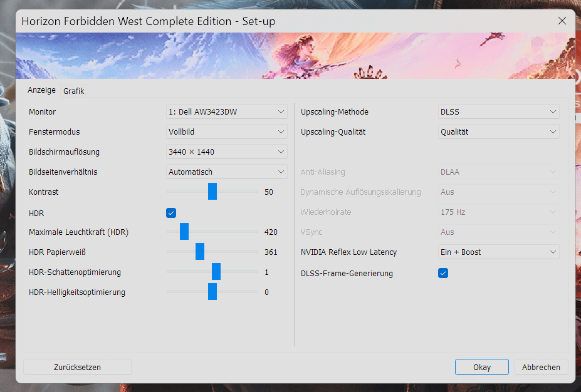Untick the HDR checkbox
The height and width of the screenshot is (392, 581).
(171, 213)
